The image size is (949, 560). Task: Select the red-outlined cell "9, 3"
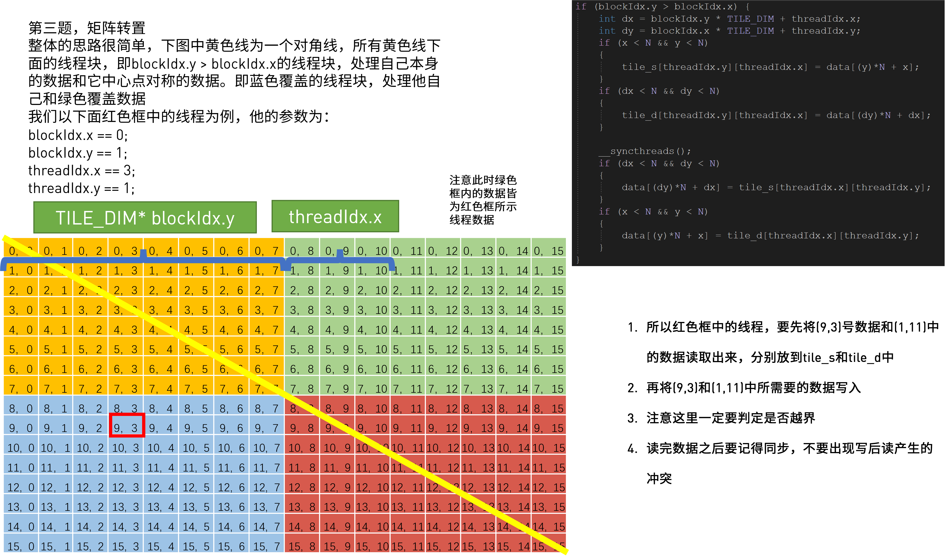(x=127, y=426)
